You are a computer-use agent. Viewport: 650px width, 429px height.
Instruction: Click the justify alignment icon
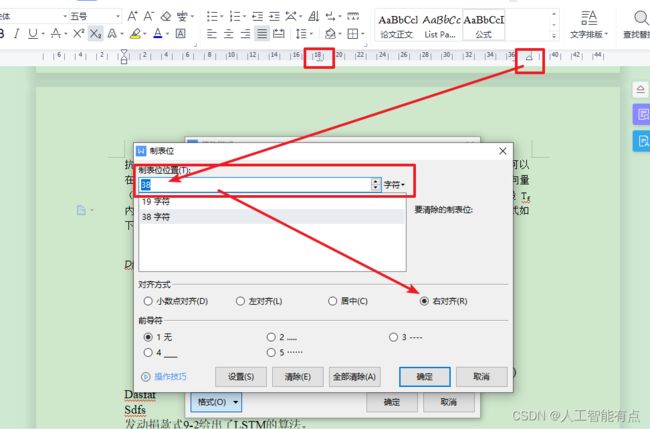(x=262, y=34)
